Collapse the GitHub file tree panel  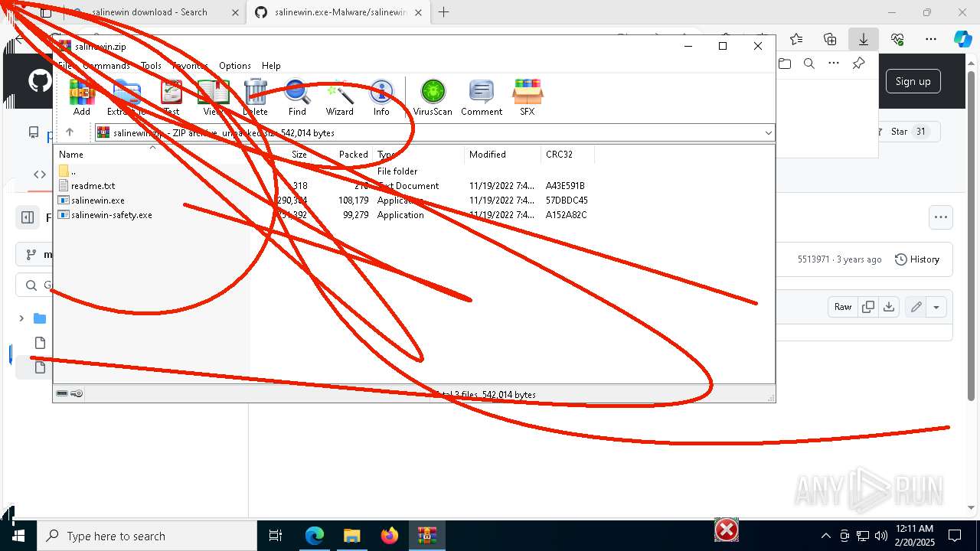[x=28, y=217]
